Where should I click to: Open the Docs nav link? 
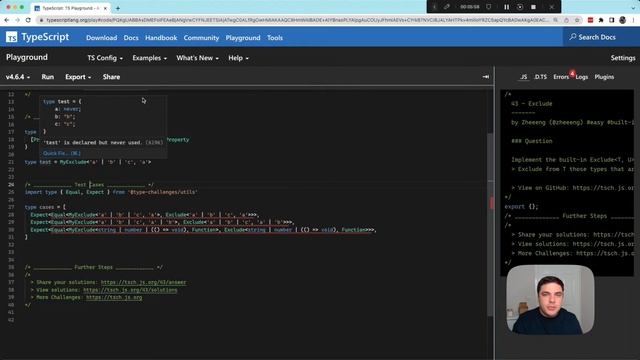[x=131, y=38]
